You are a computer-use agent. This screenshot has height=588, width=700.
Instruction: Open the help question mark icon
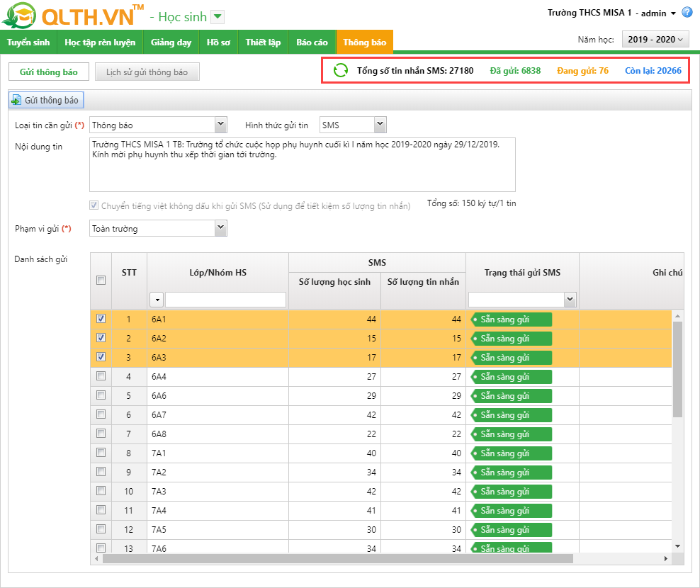[687, 12]
